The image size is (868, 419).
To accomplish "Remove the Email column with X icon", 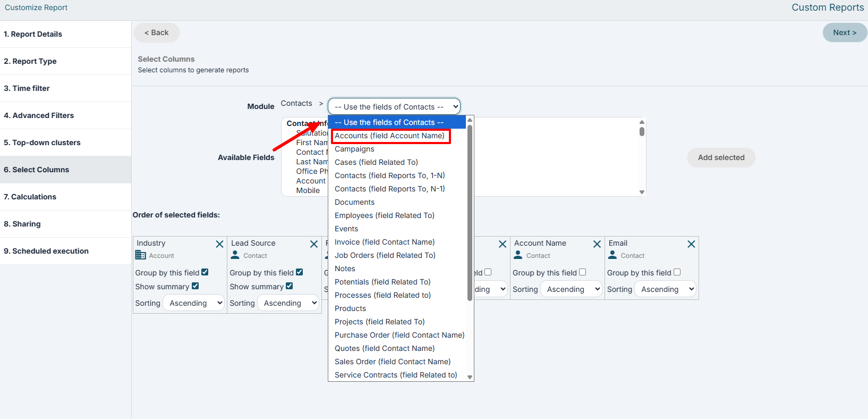I will [691, 244].
